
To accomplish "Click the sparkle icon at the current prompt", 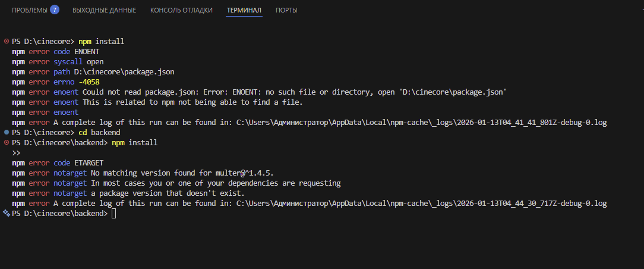I will pos(7,214).
